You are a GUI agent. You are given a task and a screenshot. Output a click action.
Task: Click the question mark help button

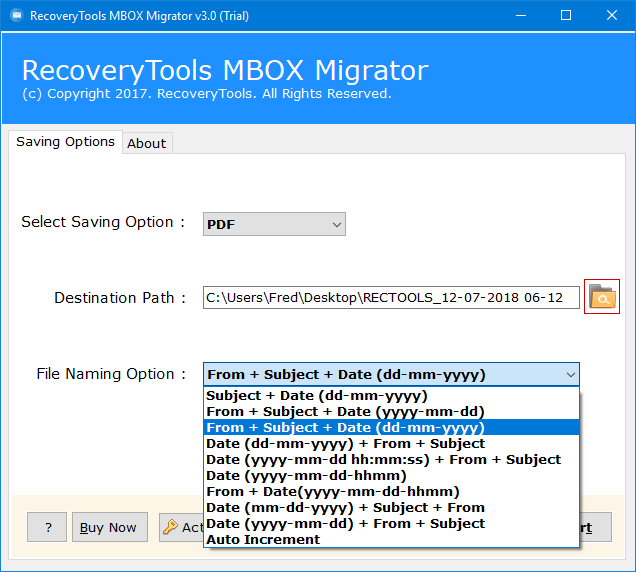point(47,527)
